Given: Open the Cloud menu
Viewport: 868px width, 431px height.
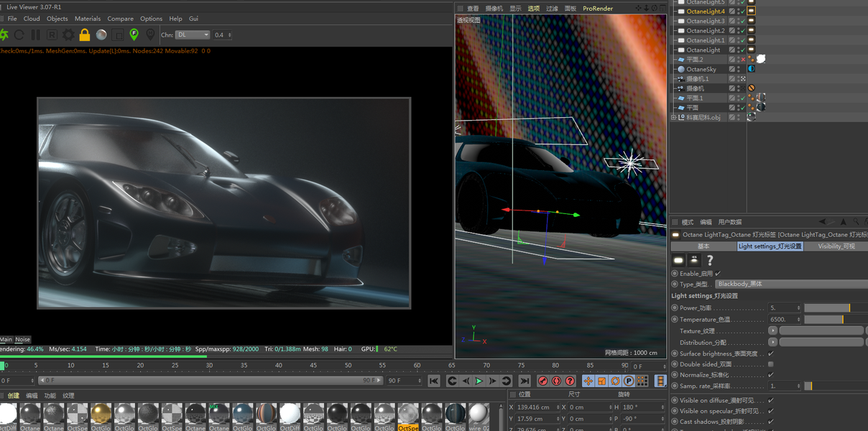Looking at the screenshot, I should tap(32, 19).
